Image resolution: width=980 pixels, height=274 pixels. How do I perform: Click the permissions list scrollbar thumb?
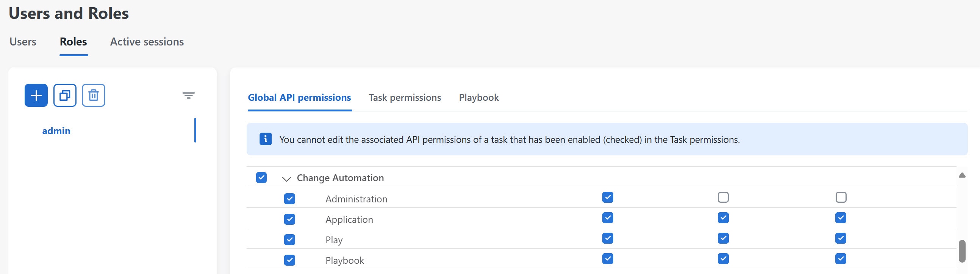pyautogui.click(x=962, y=251)
